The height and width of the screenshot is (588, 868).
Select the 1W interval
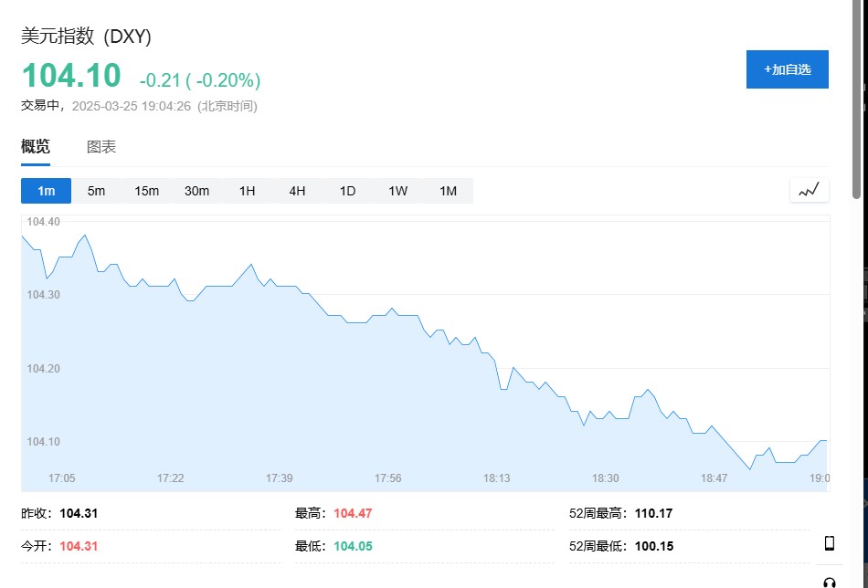point(397,191)
